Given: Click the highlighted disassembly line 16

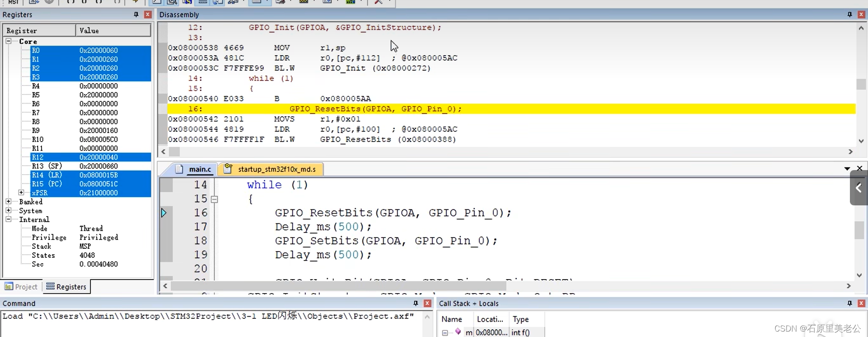Looking at the screenshot, I should [511, 109].
